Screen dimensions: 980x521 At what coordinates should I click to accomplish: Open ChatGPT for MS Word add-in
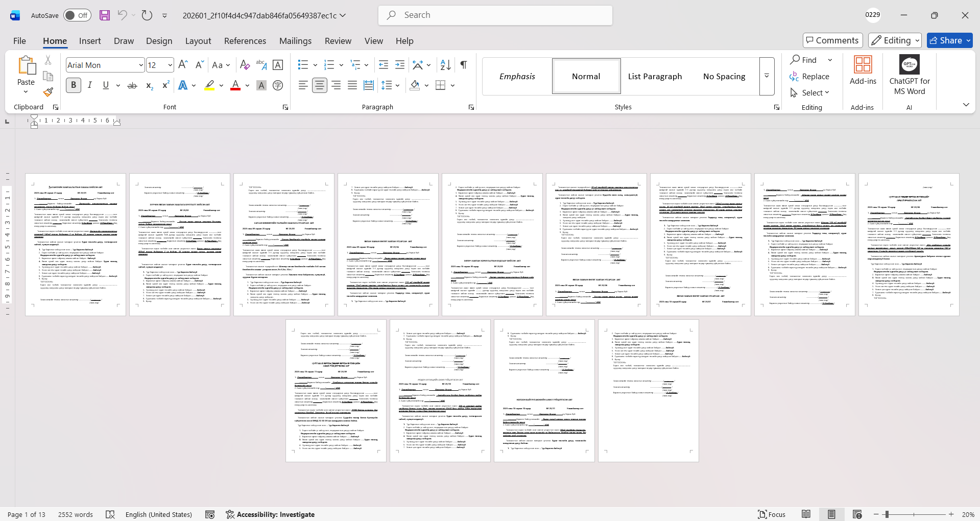[909, 76]
